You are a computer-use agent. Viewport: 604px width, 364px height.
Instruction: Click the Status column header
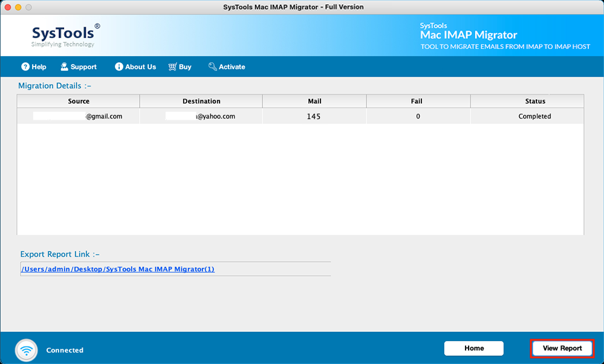tap(527, 101)
